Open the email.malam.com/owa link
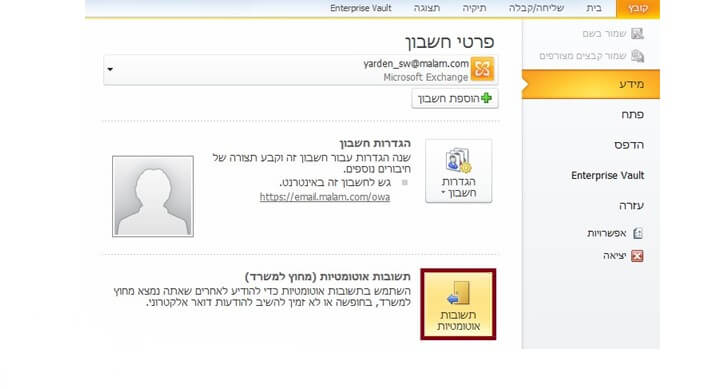725x389 pixels. 325,197
